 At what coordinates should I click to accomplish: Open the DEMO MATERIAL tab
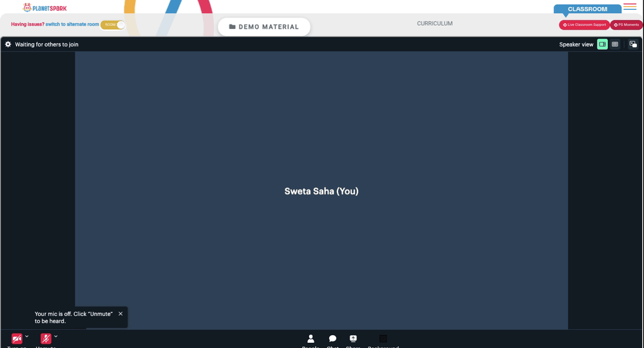pos(264,26)
